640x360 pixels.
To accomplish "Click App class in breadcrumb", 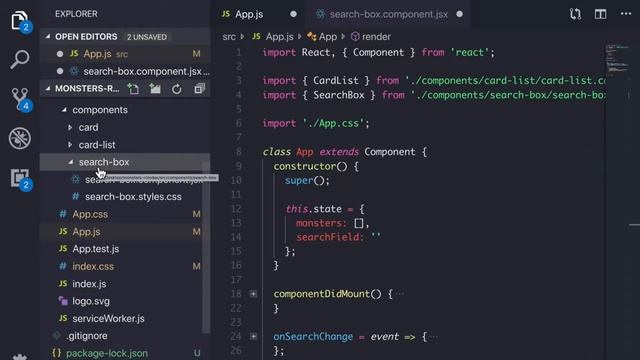I will tap(322, 37).
